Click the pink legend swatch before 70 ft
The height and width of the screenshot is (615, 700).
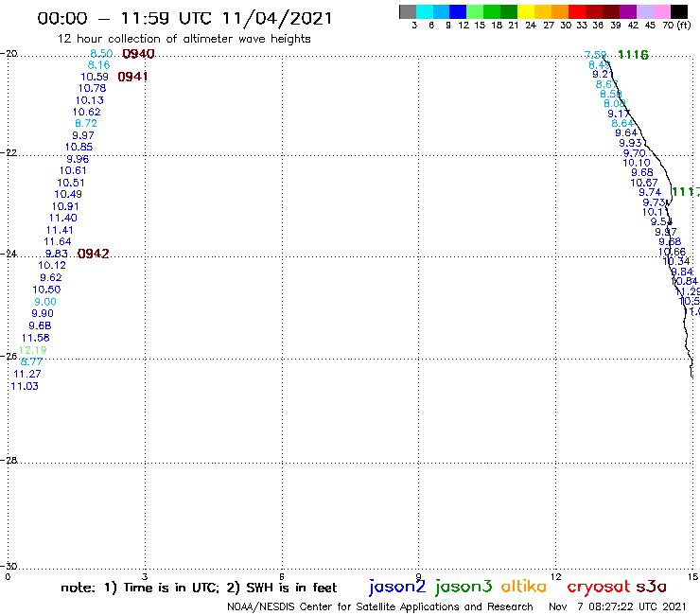[661, 12]
